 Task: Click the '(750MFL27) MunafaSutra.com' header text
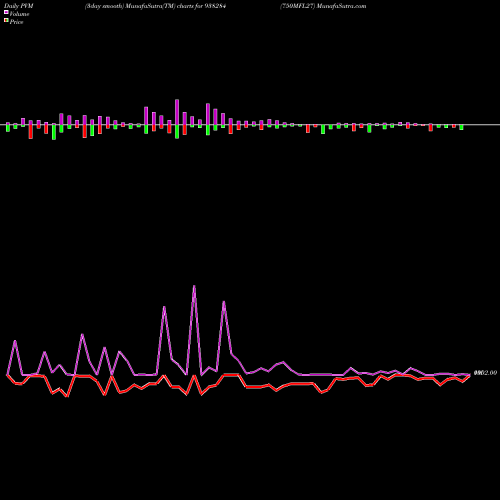pos(323,6)
